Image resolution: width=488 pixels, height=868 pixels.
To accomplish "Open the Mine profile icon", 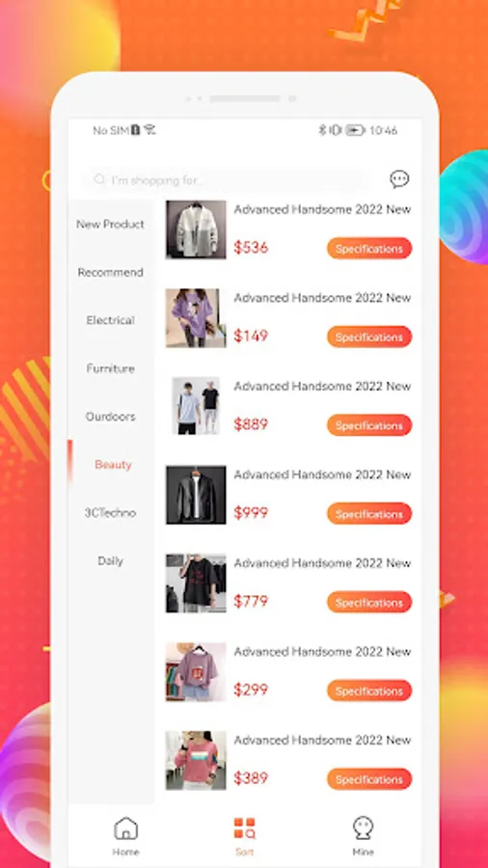I will 363,828.
